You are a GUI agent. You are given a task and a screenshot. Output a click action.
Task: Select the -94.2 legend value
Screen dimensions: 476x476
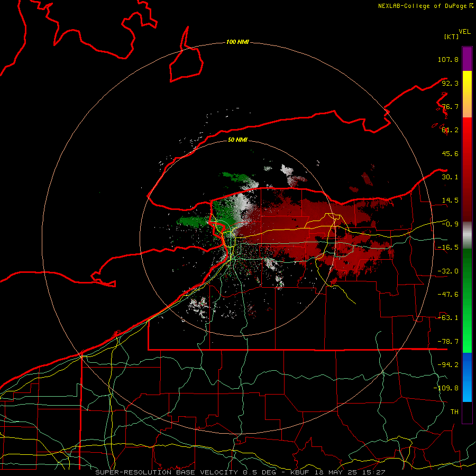[448, 365]
